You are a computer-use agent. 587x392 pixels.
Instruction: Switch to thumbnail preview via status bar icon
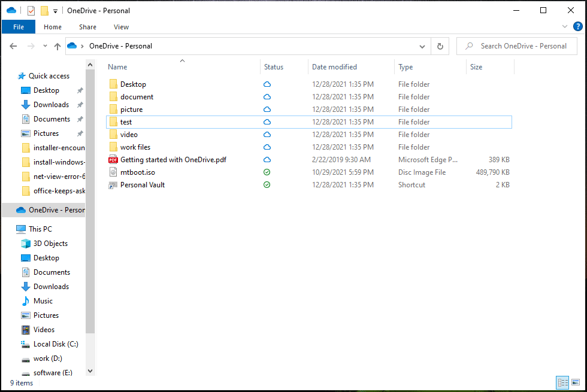576,382
